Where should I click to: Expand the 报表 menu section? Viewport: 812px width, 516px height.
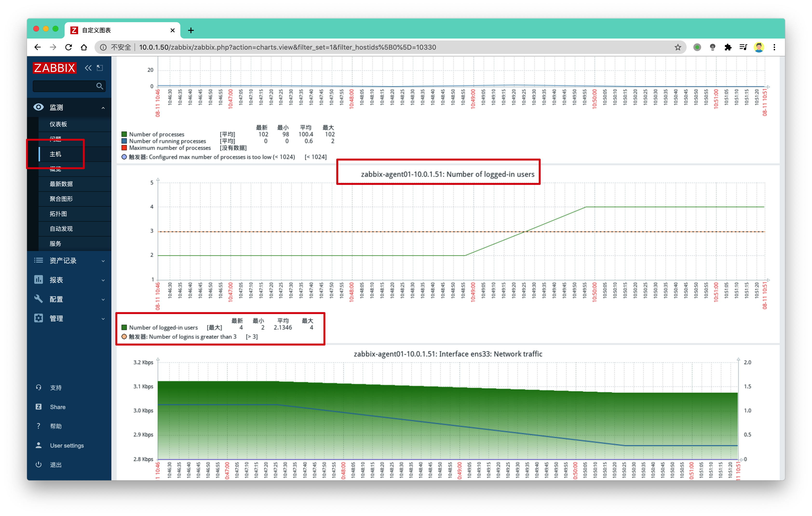[x=69, y=279]
